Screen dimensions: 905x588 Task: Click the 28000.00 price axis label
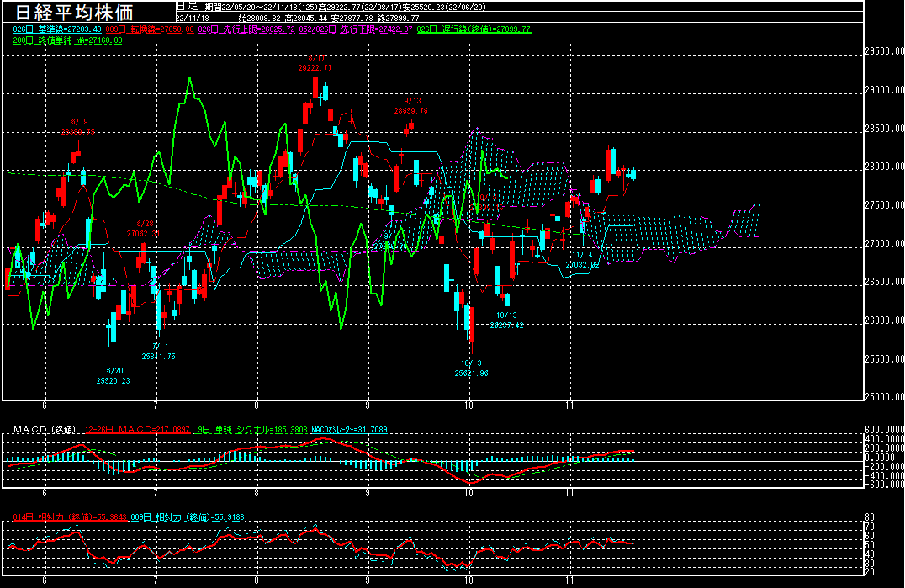pyautogui.click(x=884, y=167)
